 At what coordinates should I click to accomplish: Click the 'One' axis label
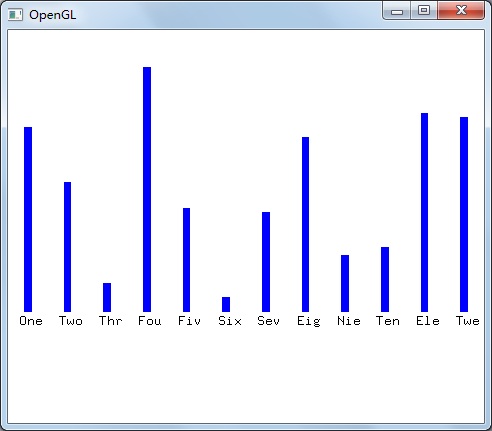pyautogui.click(x=31, y=321)
